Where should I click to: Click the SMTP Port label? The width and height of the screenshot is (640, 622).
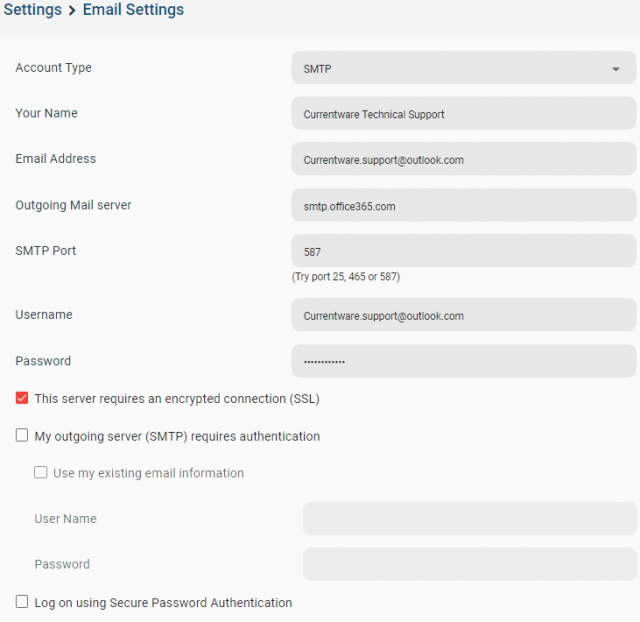46,251
